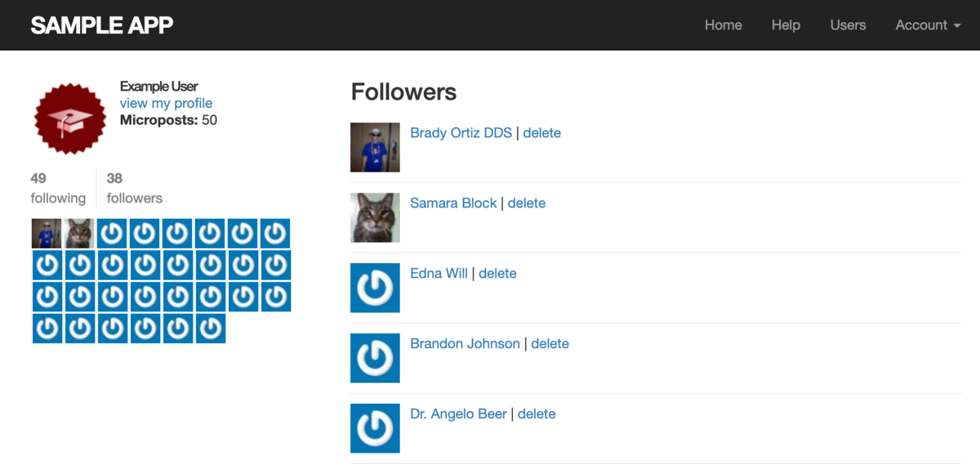Click Edna Will's default power avatar

click(x=375, y=288)
